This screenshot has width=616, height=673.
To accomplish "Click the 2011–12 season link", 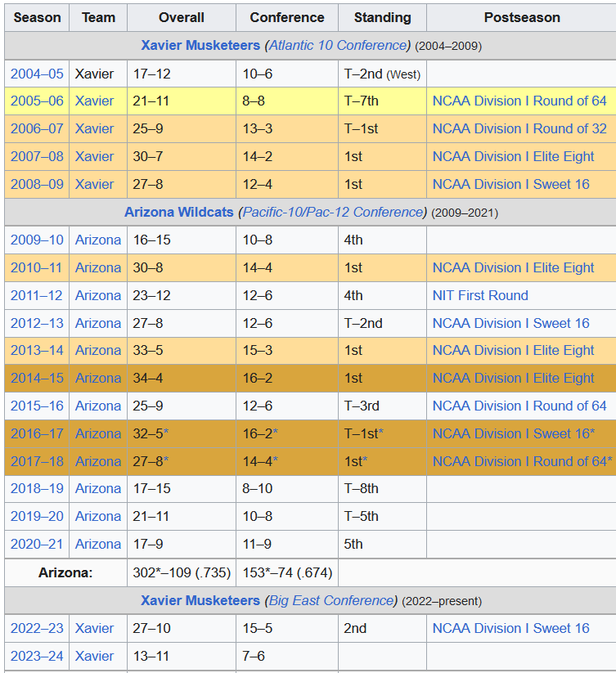I will (x=37, y=296).
